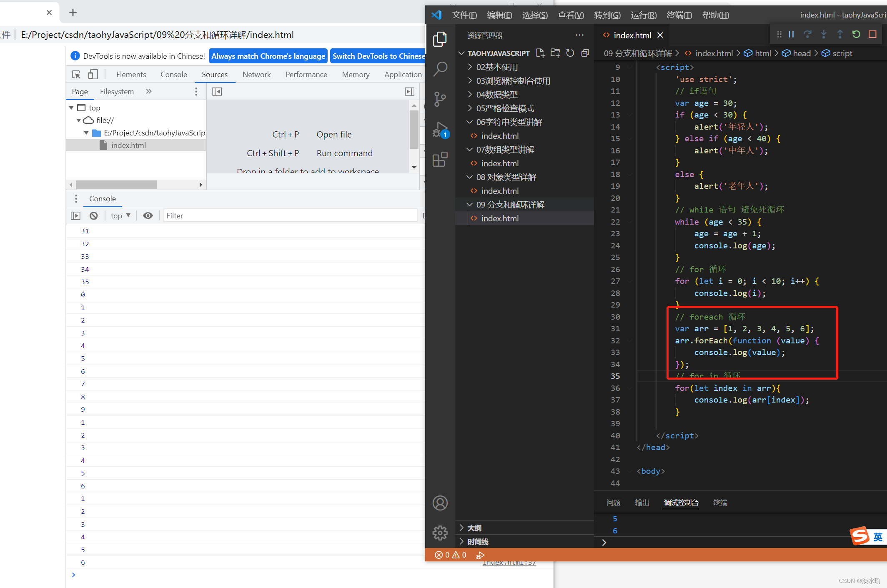Click errors and warnings status item
The image size is (887, 588).
(451, 555)
